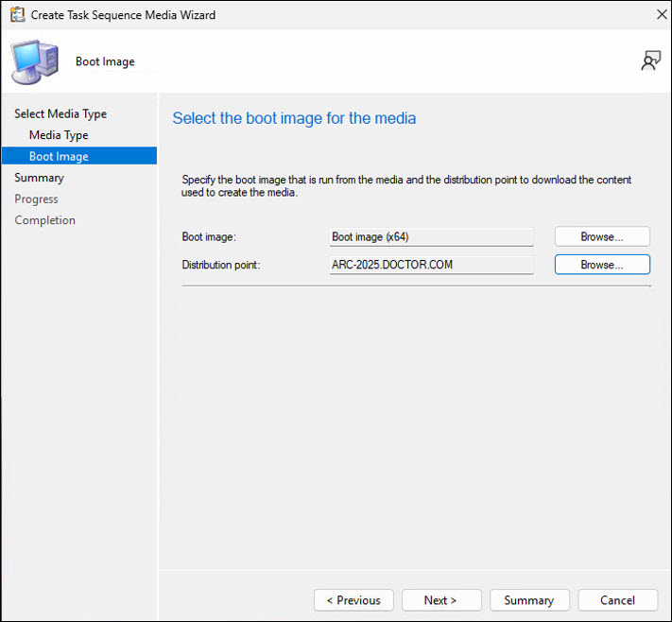Open the Summary step in the sidebar
Image resolution: width=672 pixels, height=622 pixels.
tap(39, 178)
